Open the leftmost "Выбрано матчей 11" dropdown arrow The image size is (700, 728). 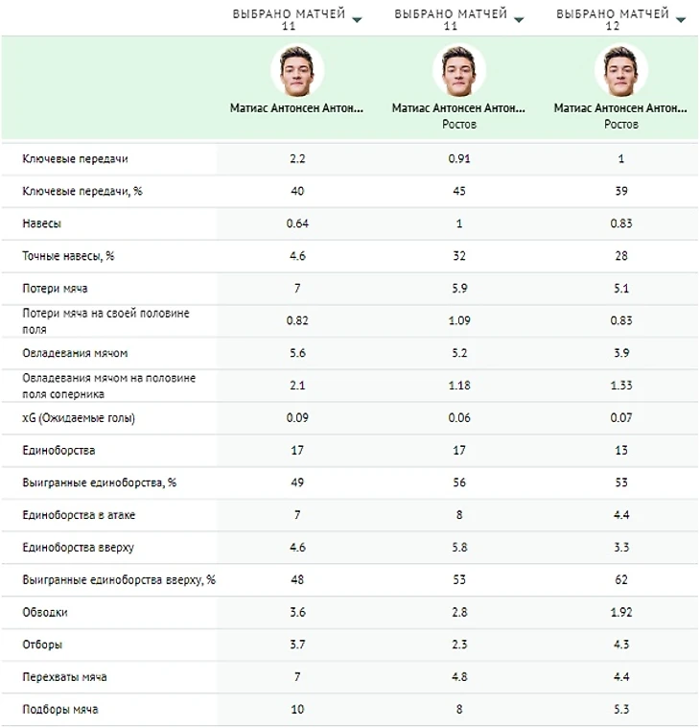358,19
